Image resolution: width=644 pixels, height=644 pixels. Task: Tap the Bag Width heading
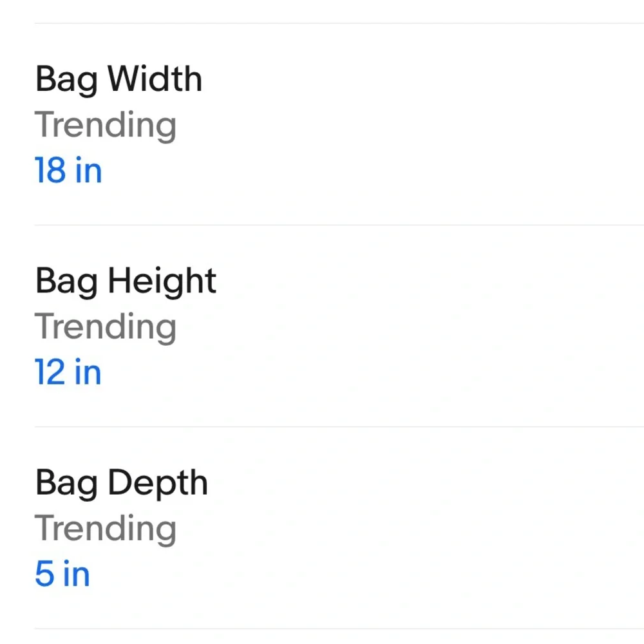(x=118, y=80)
